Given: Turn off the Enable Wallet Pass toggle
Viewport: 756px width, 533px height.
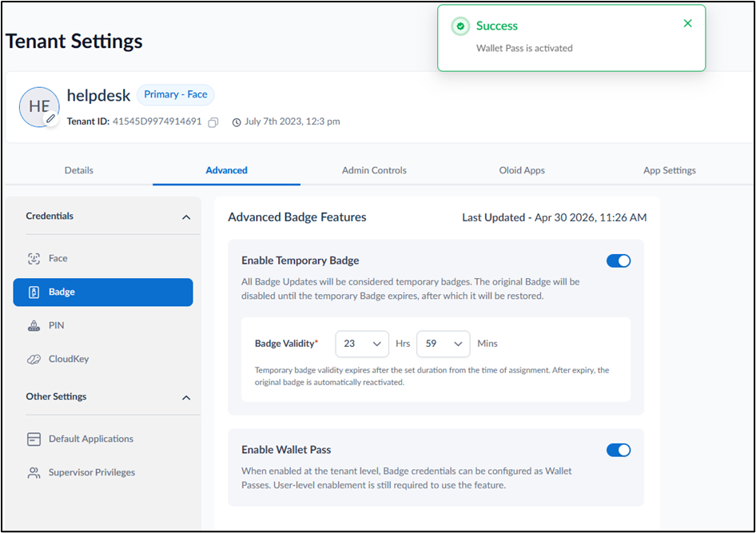Looking at the screenshot, I should [619, 450].
